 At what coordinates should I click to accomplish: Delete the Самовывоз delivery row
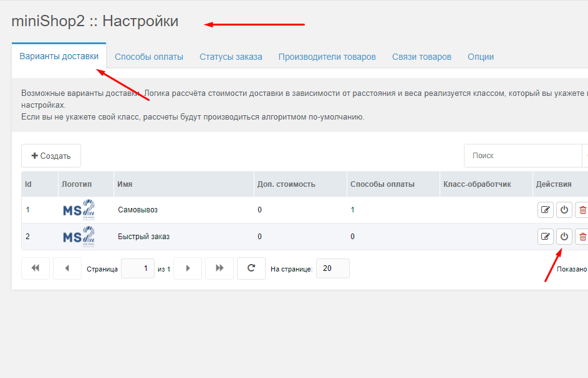pyautogui.click(x=582, y=210)
